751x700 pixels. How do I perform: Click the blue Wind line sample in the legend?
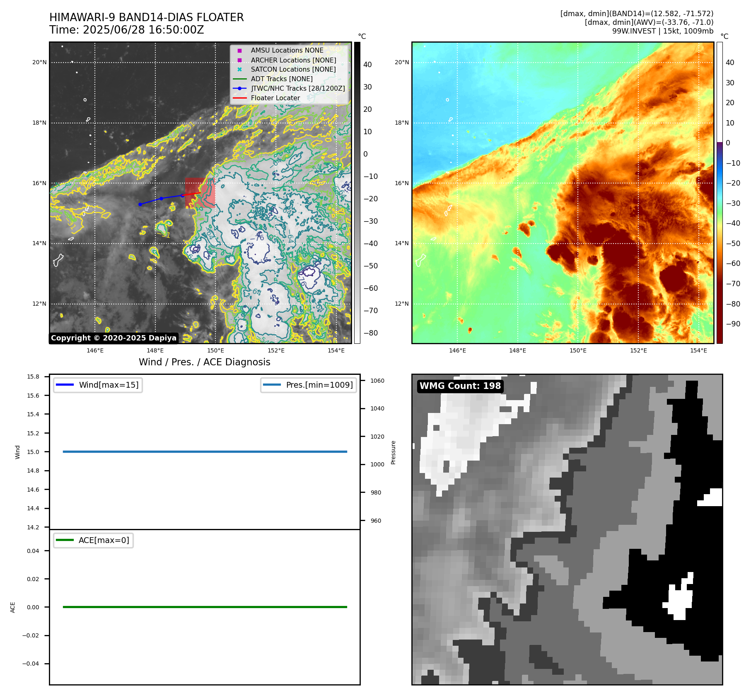(65, 385)
